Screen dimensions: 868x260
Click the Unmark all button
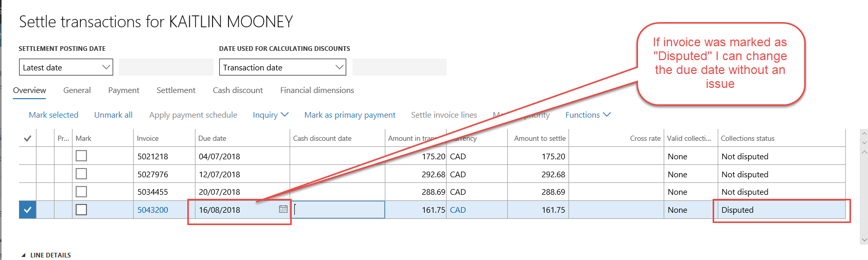point(113,115)
